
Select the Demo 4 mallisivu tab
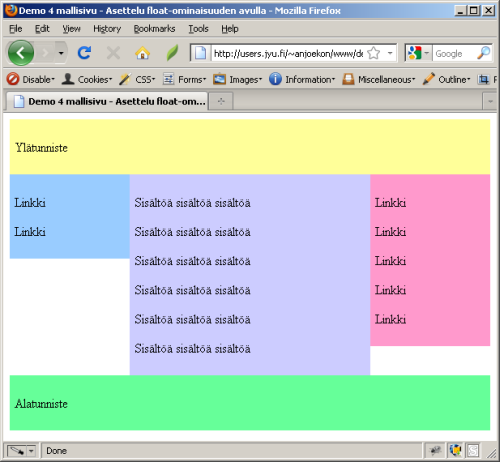pos(107,101)
